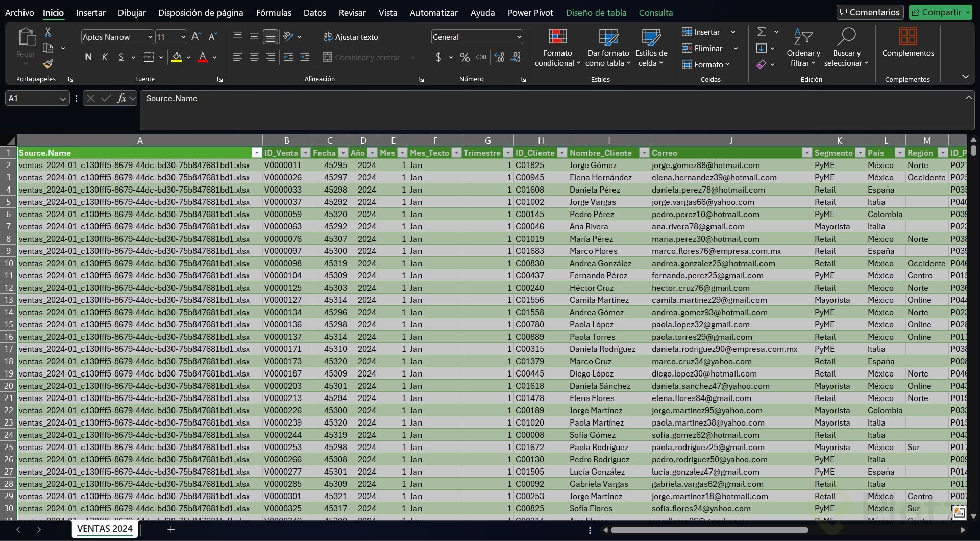980x541 pixels.
Task: Open the Diseño de tabla tab
Action: click(596, 13)
